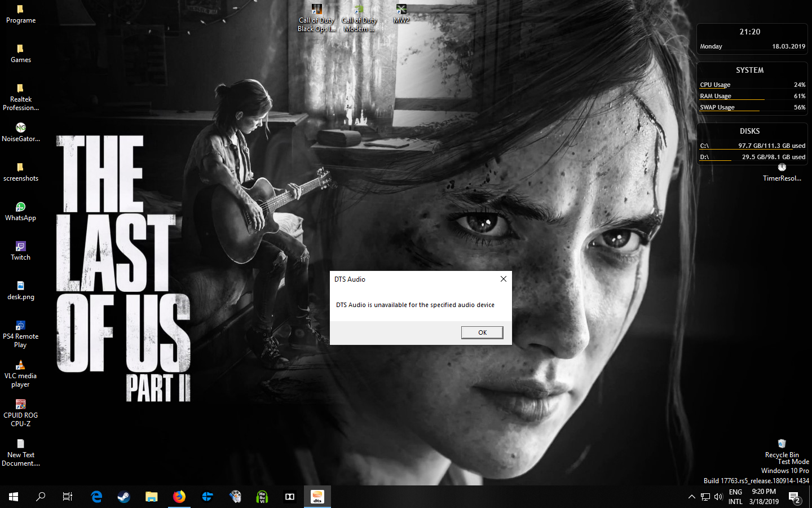This screenshot has width=812, height=508.
Task: Click the SWAP Usage meter
Action: 752,108
